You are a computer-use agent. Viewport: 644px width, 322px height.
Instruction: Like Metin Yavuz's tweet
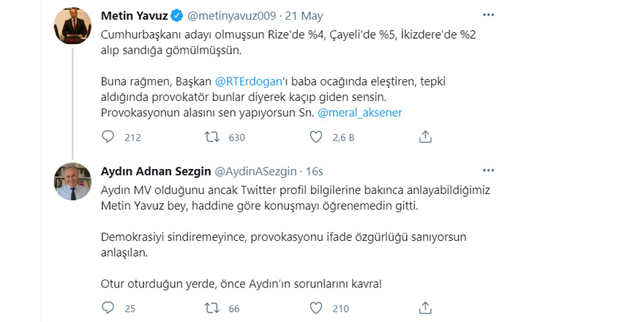click(x=316, y=137)
